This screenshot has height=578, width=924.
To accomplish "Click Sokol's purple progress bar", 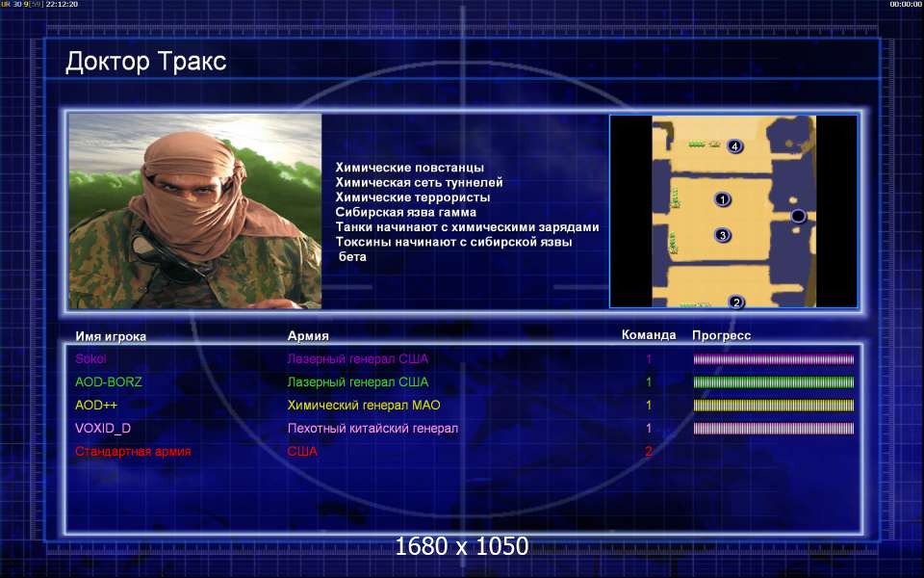I will coord(773,359).
